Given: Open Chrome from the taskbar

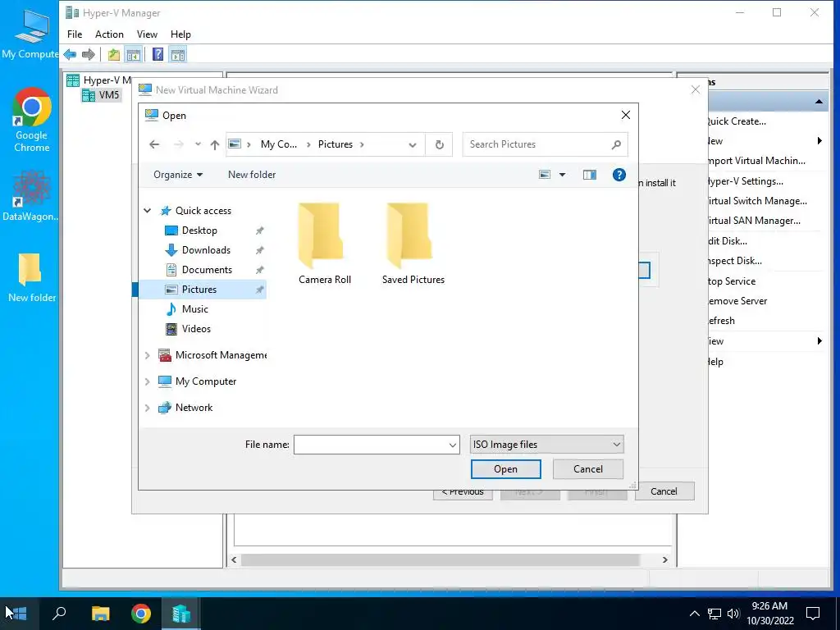Looking at the screenshot, I should click(x=141, y=614).
